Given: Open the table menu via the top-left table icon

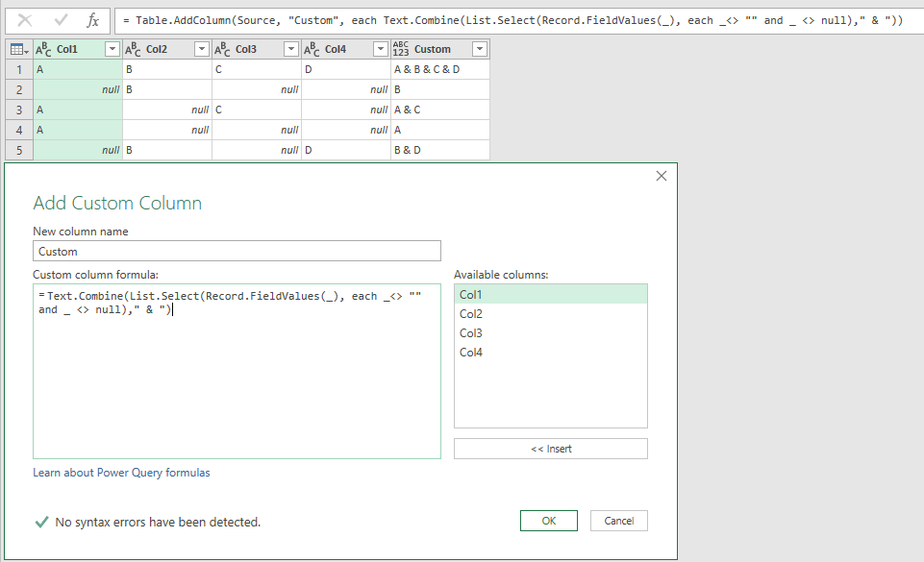Looking at the screenshot, I should click(15, 48).
